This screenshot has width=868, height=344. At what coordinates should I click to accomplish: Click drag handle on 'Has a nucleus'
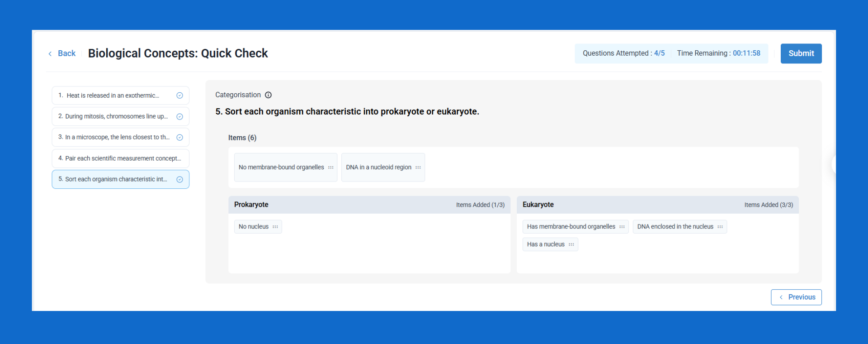(x=571, y=244)
